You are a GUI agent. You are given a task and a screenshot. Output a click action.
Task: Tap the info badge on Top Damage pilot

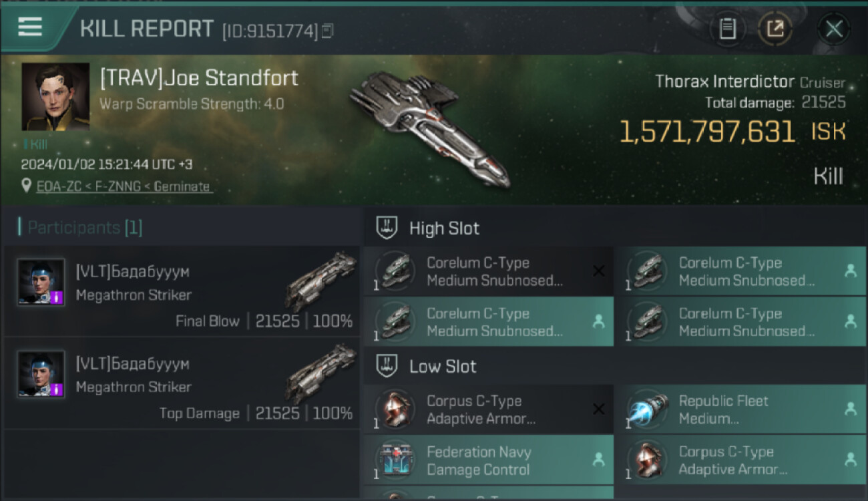tap(57, 389)
